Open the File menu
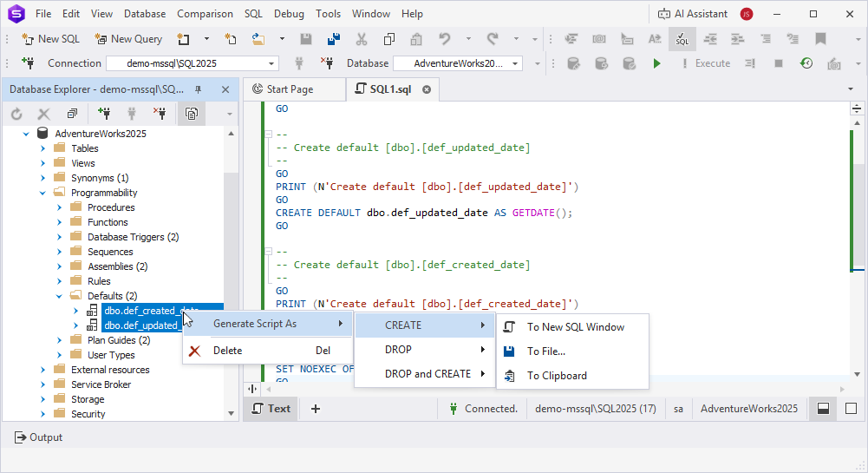This screenshot has height=473, width=868. (x=43, y=14)
